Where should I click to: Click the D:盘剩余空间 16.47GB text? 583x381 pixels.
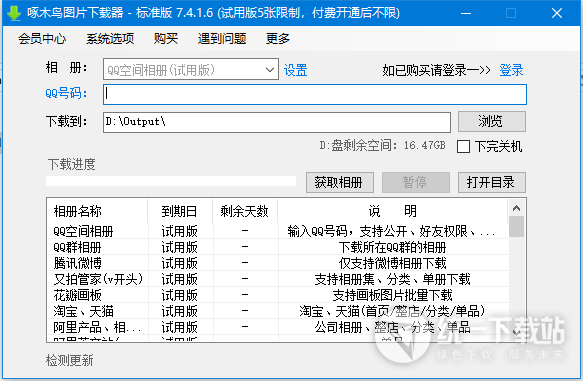pyautogui.click(x=382, y=145)
